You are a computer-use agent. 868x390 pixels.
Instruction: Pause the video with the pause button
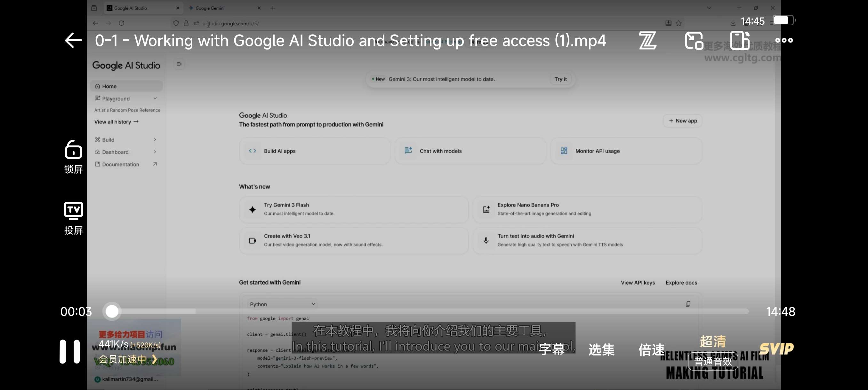click(70, 351)
